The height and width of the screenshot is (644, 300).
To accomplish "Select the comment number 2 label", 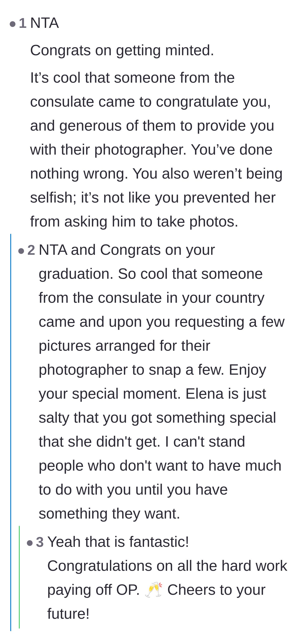I will click(31, 250).
